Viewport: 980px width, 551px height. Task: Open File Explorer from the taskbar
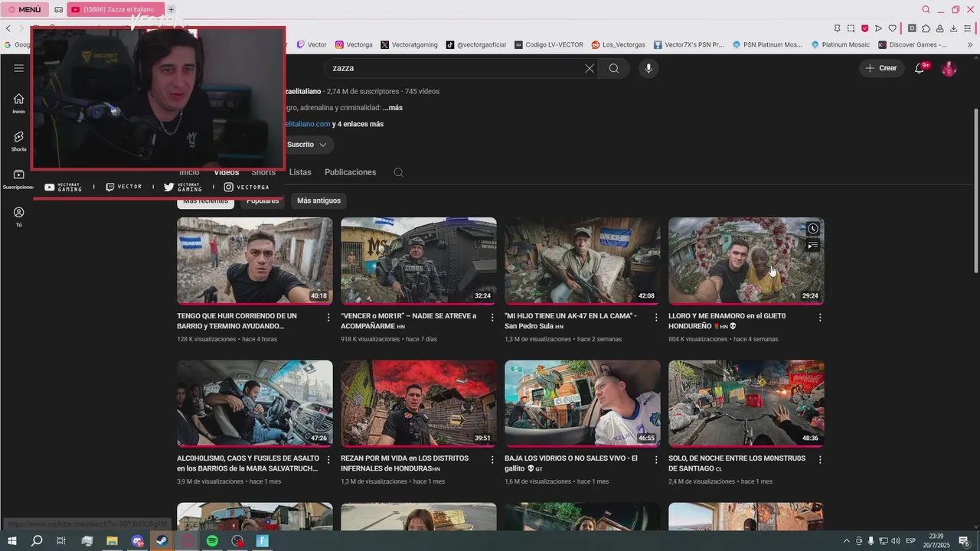[112, 540]
